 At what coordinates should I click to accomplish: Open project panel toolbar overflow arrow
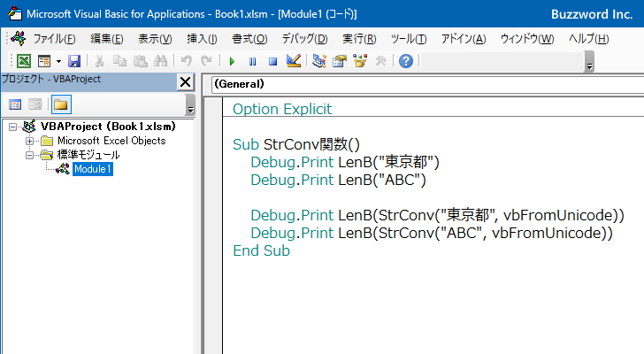click(190, 104)
